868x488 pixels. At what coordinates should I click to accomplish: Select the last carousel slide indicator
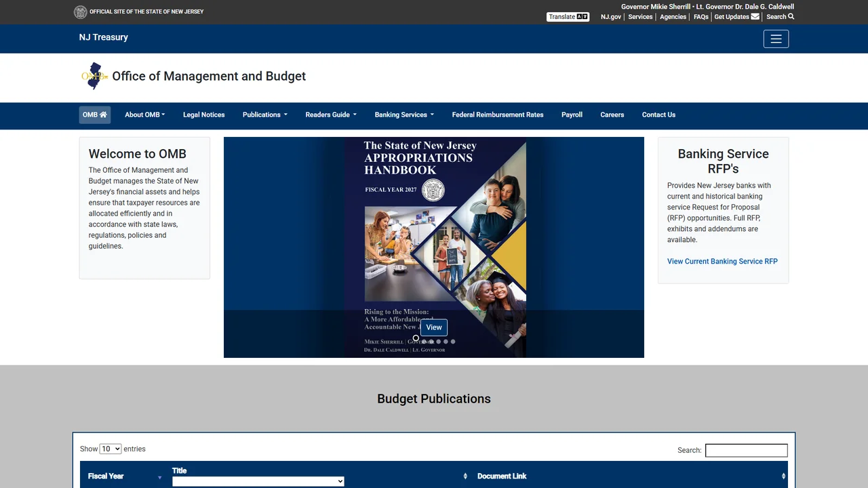[x=453, y=342]
